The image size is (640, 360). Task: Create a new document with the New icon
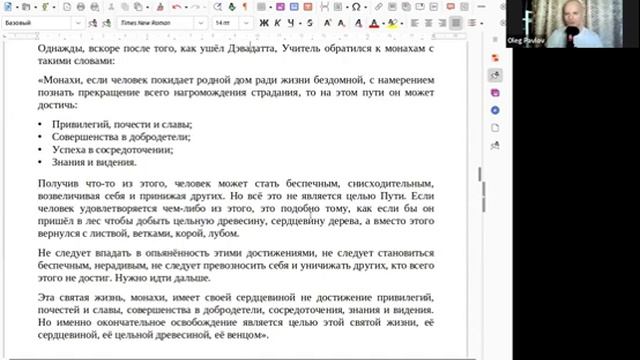tap(8, 7)
